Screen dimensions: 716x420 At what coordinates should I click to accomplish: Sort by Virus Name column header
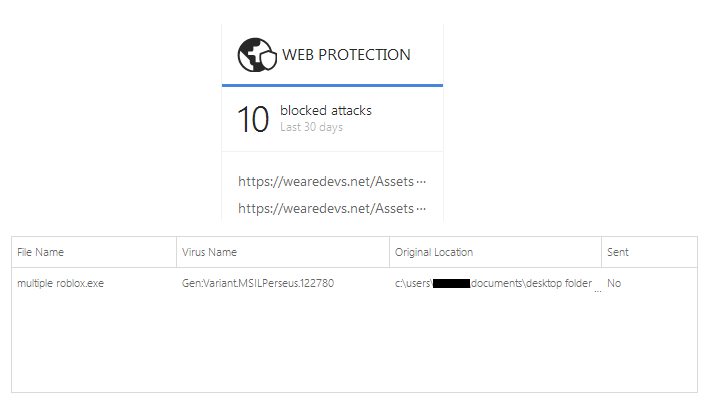pyautogui.click(x=209, y=252)
